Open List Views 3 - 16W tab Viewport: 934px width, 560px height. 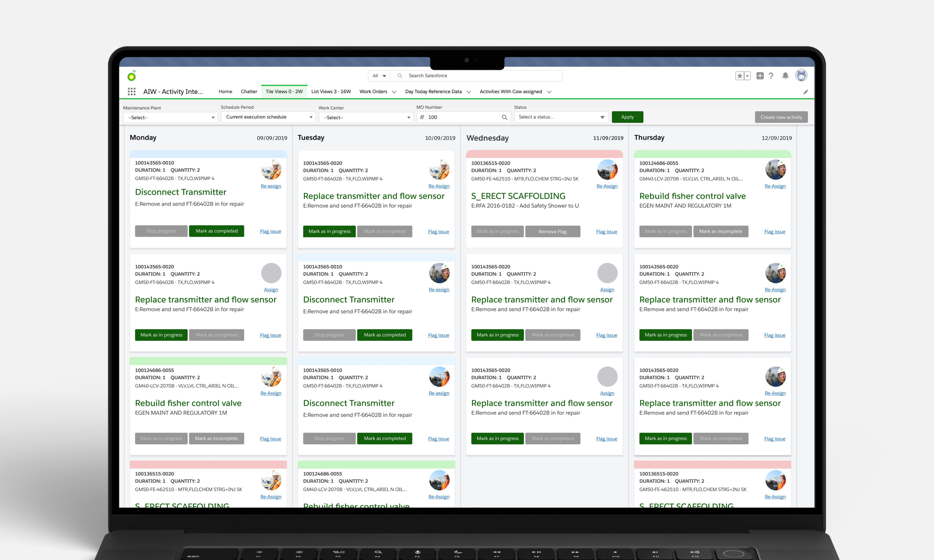click(x=331, y=91)
